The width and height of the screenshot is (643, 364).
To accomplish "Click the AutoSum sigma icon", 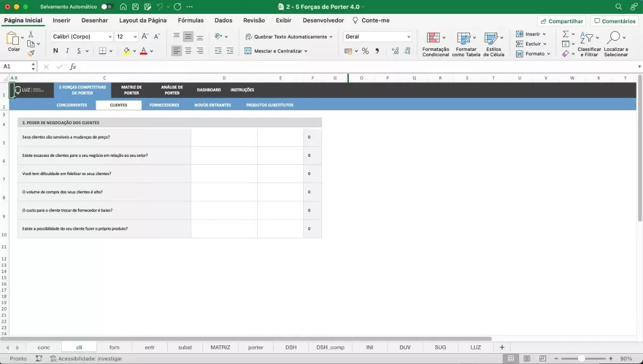I will [565, 34].
